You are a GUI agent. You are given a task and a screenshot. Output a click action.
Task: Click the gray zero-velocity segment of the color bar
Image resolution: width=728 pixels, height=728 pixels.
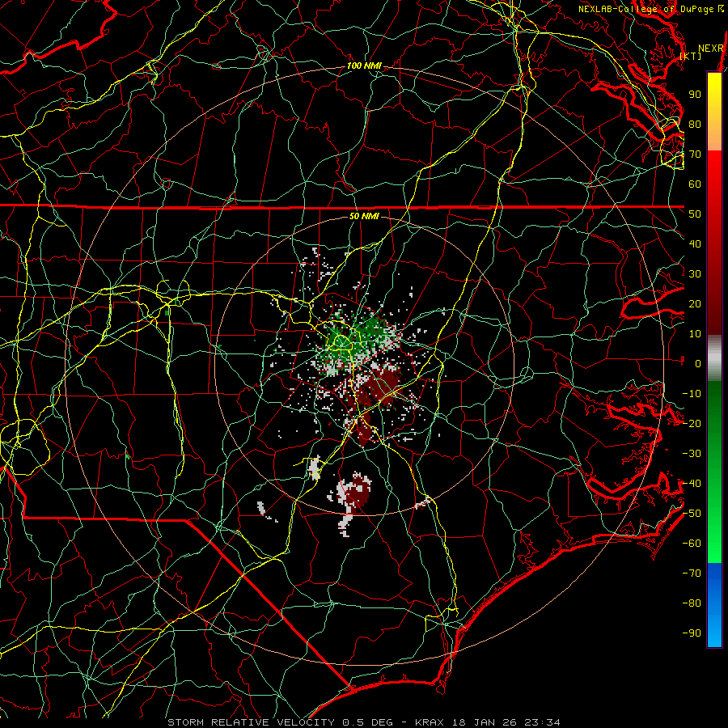[714, 358]
